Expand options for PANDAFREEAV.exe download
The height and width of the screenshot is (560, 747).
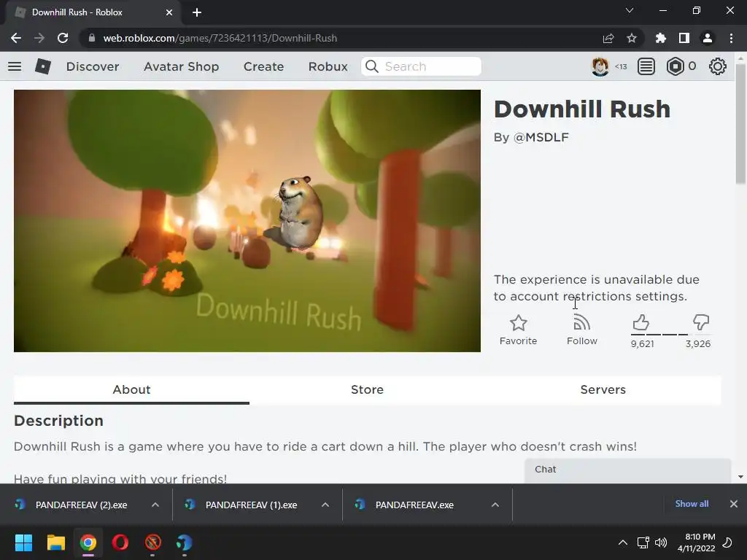[x=495, y=505]
